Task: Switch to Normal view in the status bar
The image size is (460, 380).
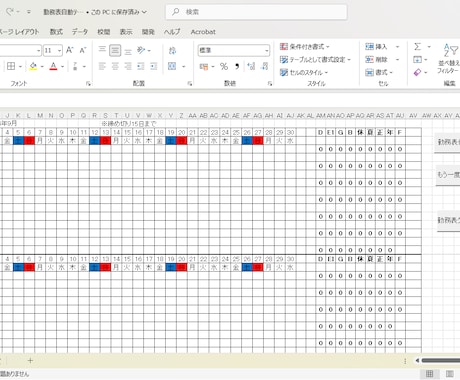Action: click(x=430, y=374)
